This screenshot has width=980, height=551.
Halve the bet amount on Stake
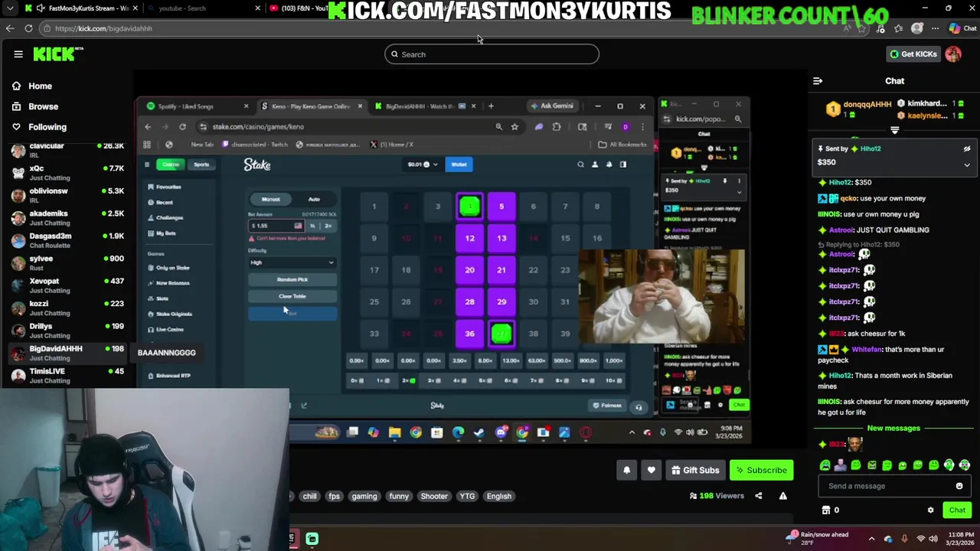pos(312,226)
